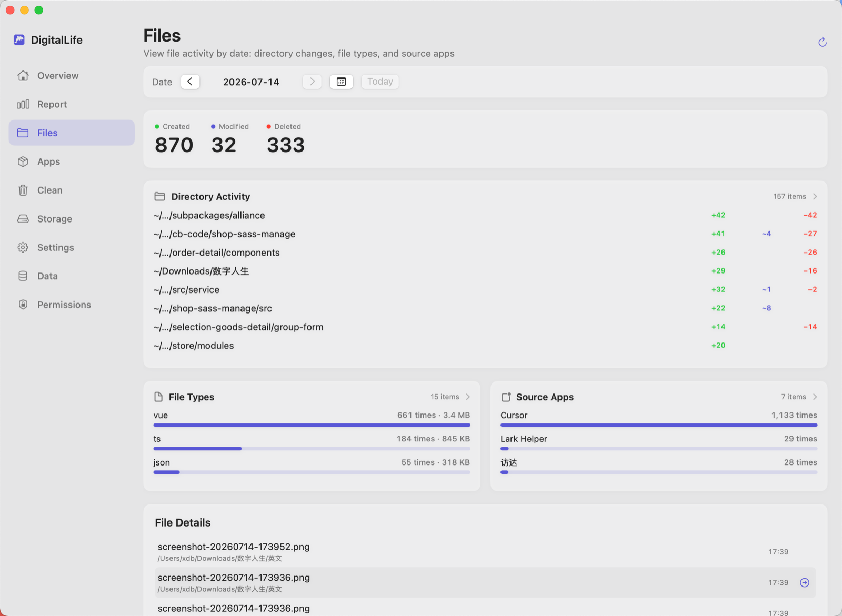Viewport: 842px width, 616px height.
Task: Click the Files folder icon in sidebar
Action: pos(23,133)
